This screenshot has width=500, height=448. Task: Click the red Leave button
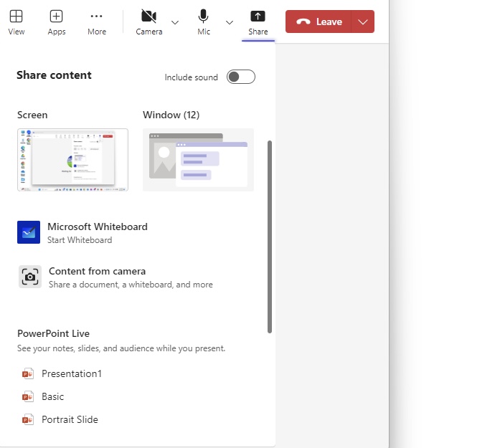(x=319, y=22)
